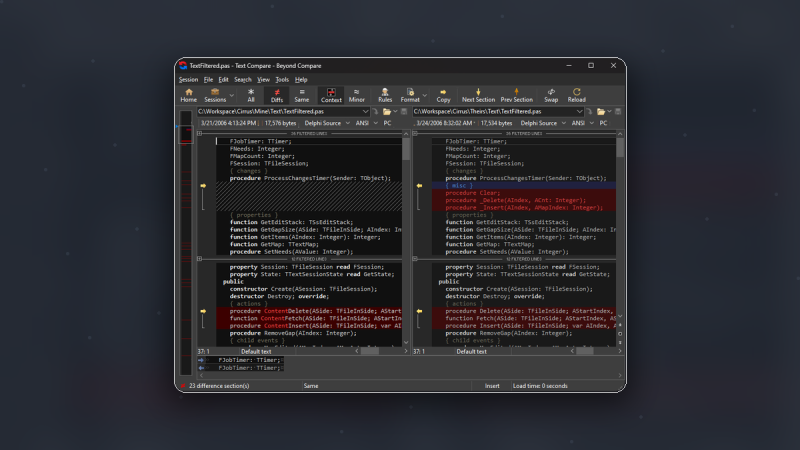
Task: Open the Search menu
Action: [x=243, y=80]
